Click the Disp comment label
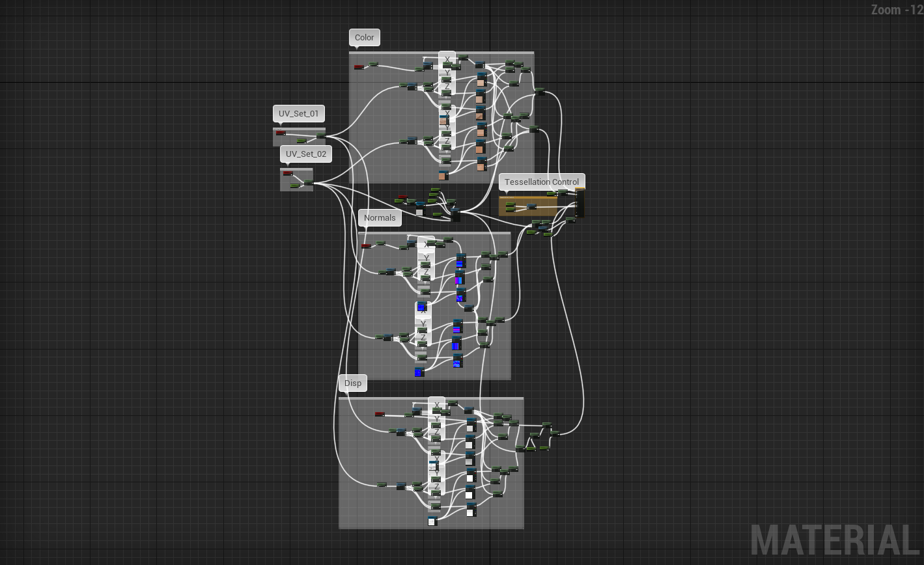Screen dimensions: 924x565 point(353,383)
